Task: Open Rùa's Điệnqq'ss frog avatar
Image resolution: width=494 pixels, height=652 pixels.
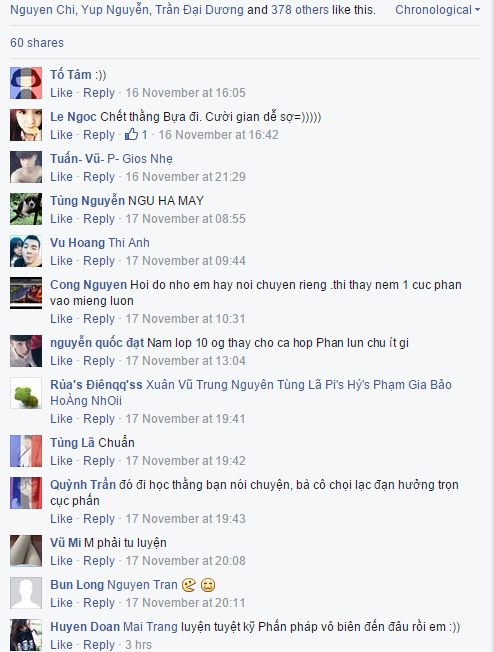Action: coord(26,393)
